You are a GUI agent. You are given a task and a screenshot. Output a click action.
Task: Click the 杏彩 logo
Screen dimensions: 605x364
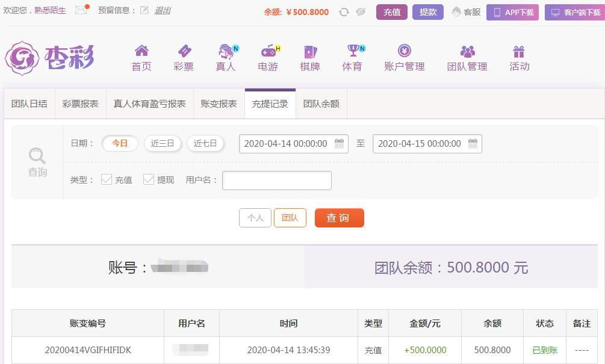[49, 58]
